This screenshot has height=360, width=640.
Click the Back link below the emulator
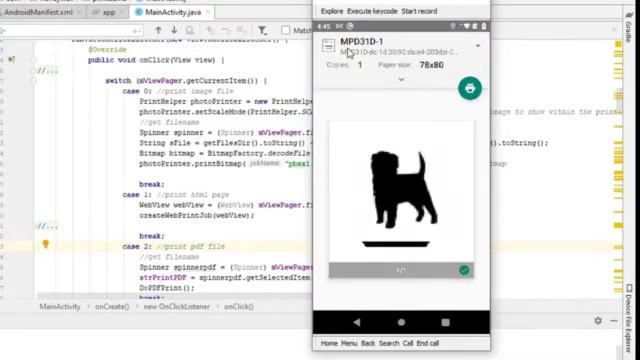pos(368,343)
